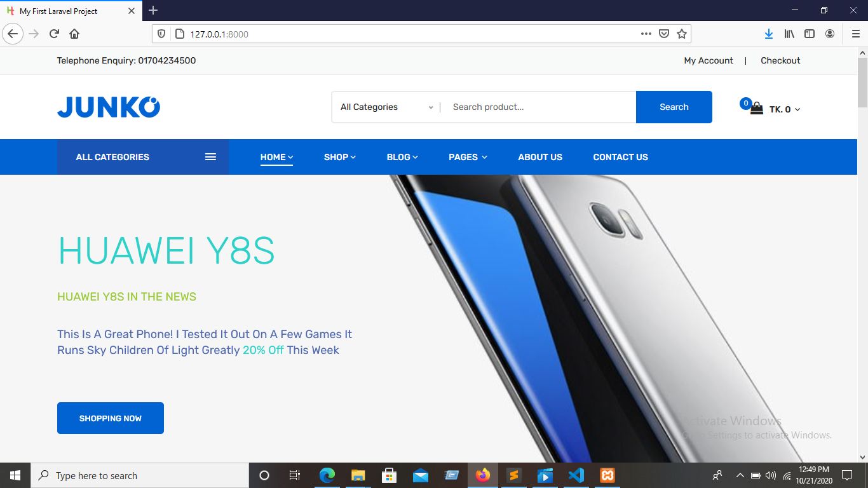The width and height of the screenshot is (868, 488).
Task: Open Cortana circle on the taskbar
Action: click(264, 475)
